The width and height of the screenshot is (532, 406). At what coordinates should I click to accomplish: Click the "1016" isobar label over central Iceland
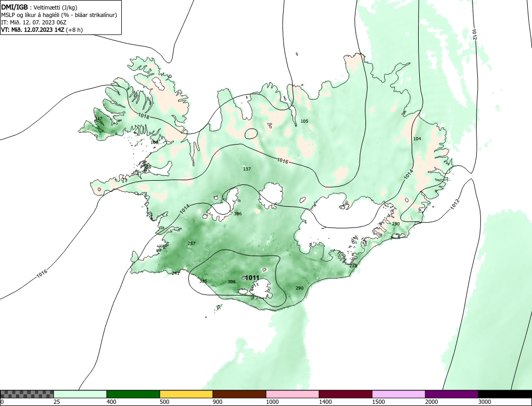(x=282, y=160)
